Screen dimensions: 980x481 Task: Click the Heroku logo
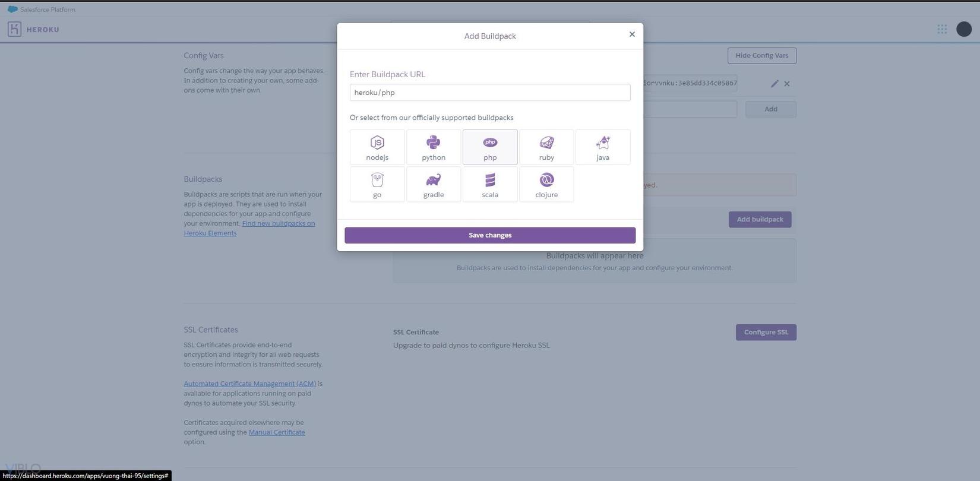(14, 29)
